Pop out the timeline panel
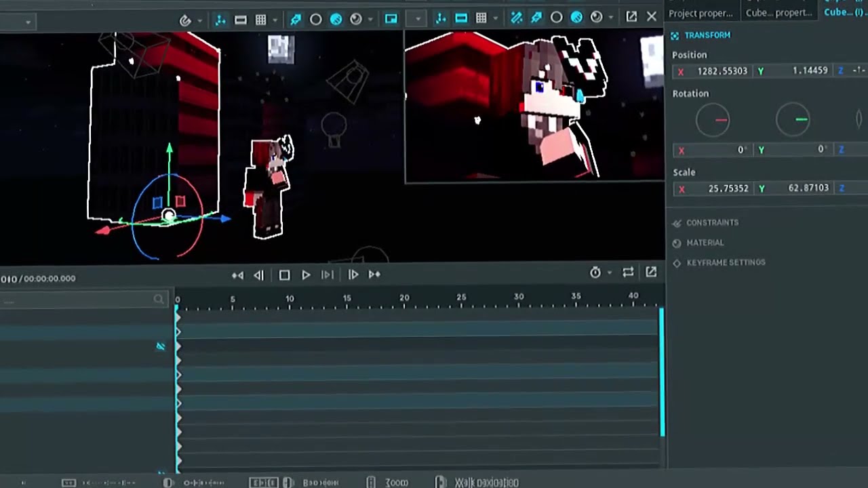Viewport: 868px width, 488px height. (x=651, y=272)
